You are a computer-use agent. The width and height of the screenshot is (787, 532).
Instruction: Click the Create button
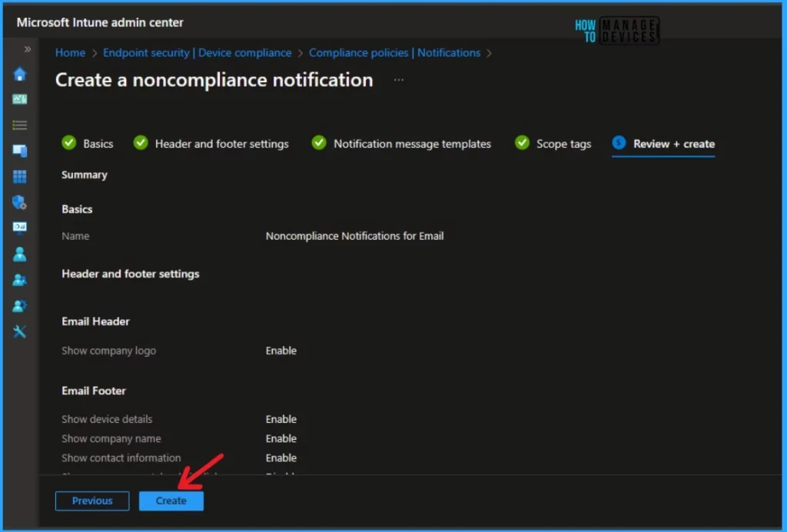coord(171,501)
